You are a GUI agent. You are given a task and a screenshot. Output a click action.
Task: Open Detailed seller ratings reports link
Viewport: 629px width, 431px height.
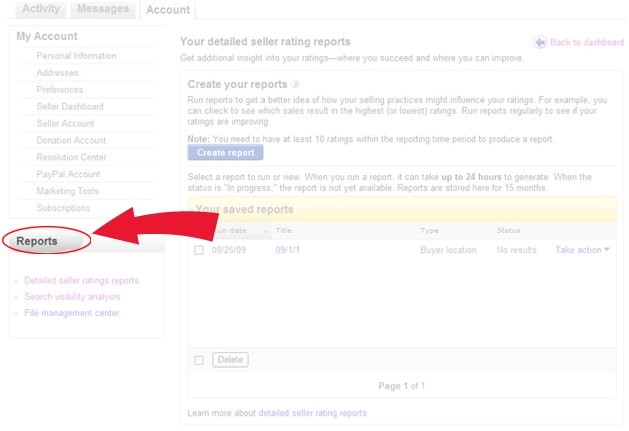tap(81, 281)
